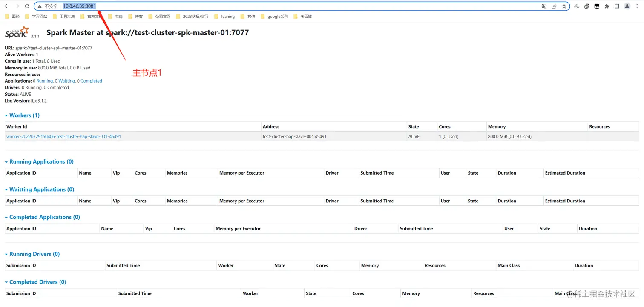Viewport: 644px width, 307px height.
Task: Click the not-secure warning icon
Action: [x=40, y=6]
